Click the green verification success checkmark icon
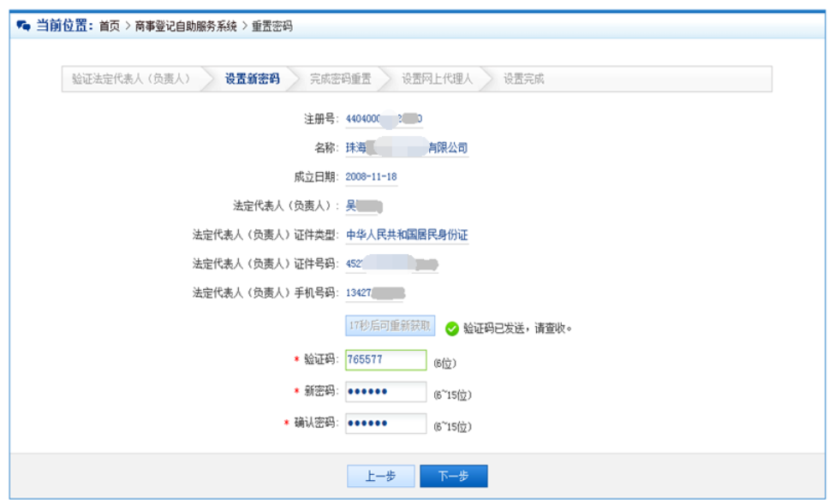 coord(453,326)
